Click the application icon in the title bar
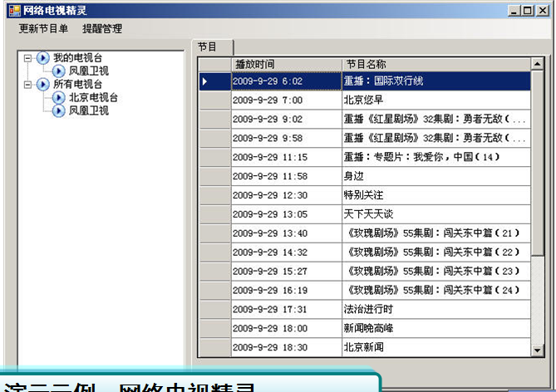The width and height of the screenshot is (556, 392). coord(14,10)
